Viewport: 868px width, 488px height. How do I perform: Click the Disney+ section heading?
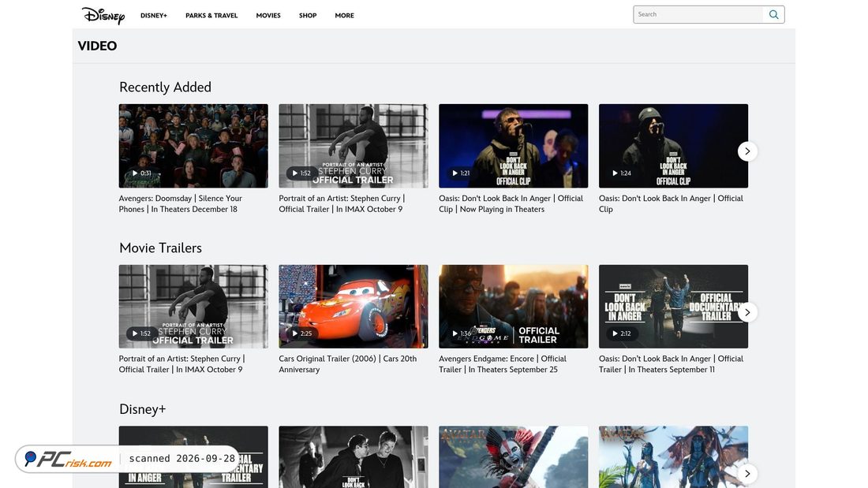coord(142,409)
